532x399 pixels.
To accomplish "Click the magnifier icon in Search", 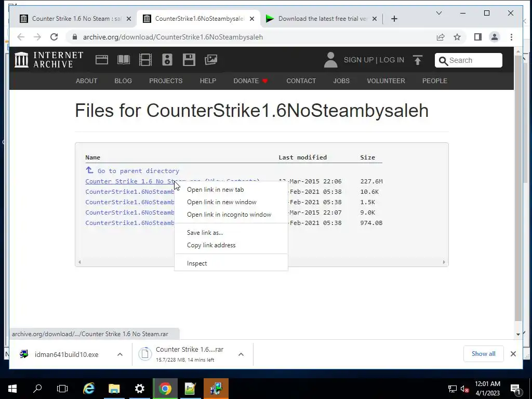I will (443, 61).
